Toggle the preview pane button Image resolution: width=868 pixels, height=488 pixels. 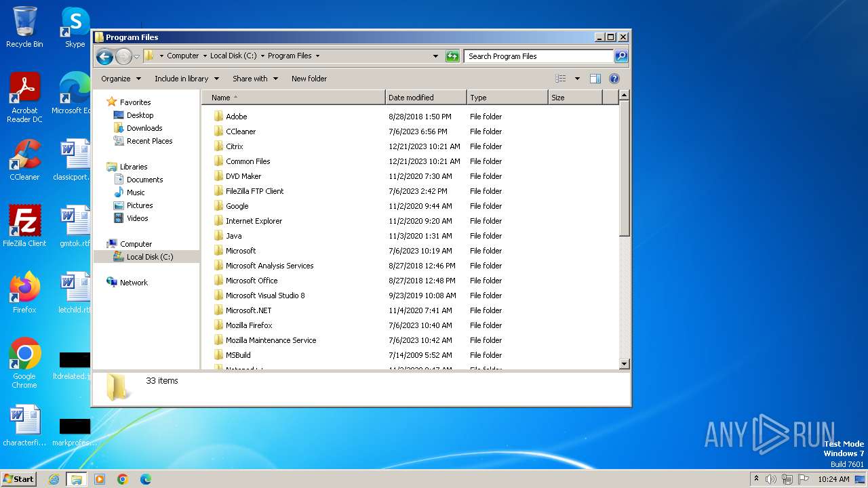click(595, 79)
